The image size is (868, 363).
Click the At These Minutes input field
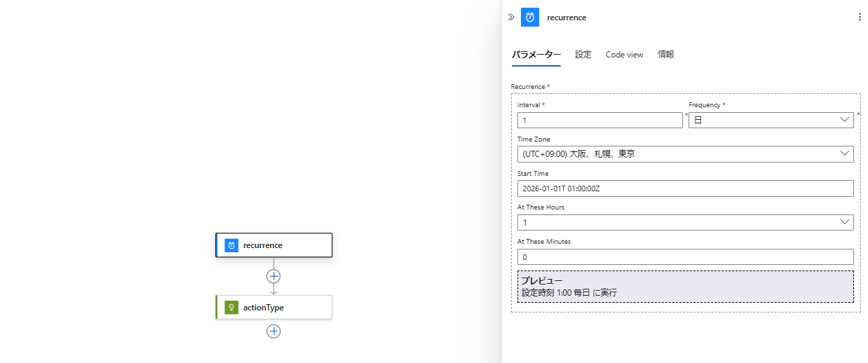click(x=686, y=256)
